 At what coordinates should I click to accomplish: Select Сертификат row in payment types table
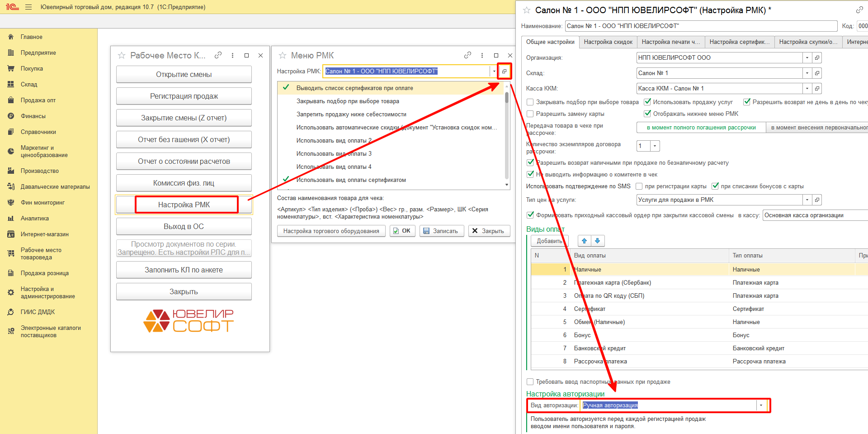point(699,309)
